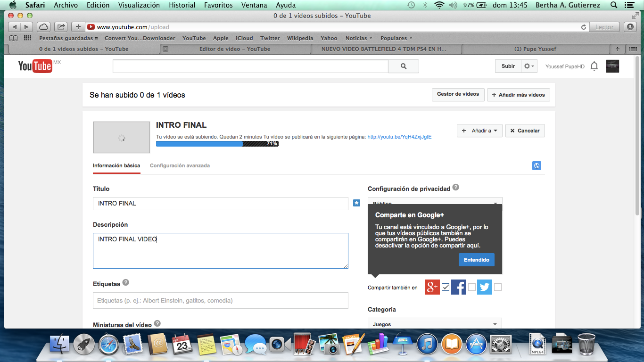
Task: Open Launchpad from the dock
Action: point(84,344)
